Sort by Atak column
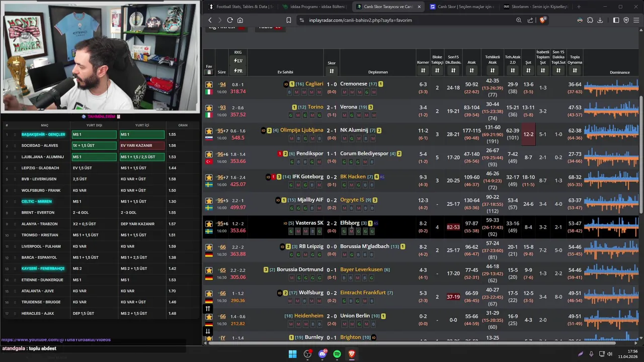This screenshot has width=644, height=362. [x=471, y=70]
